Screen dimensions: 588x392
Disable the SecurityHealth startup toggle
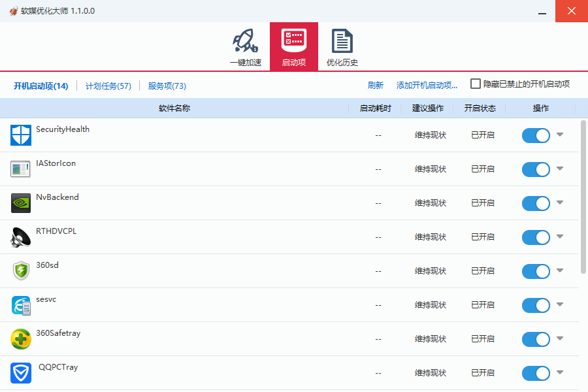(536, 135)
